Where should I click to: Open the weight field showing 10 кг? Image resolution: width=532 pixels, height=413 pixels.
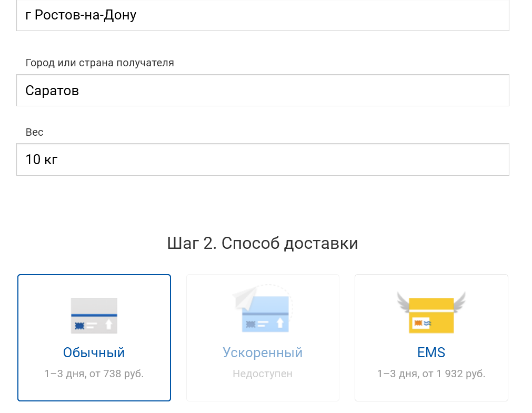click(x=263, y=159)
